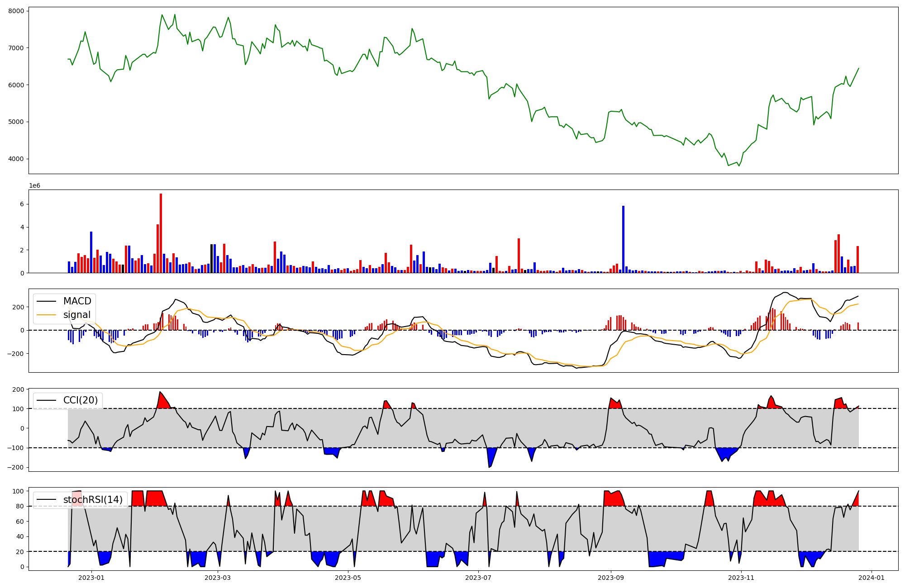Click the tallest red volume bar

pos(161,233)
